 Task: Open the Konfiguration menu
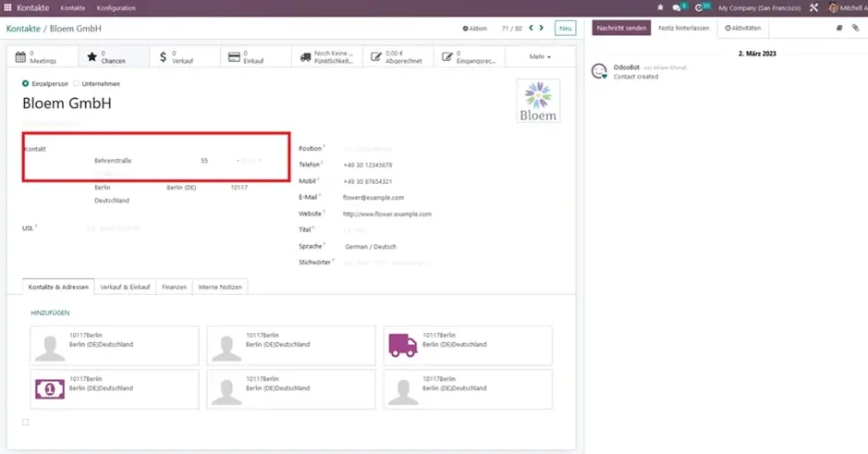(x=116, y=7)
